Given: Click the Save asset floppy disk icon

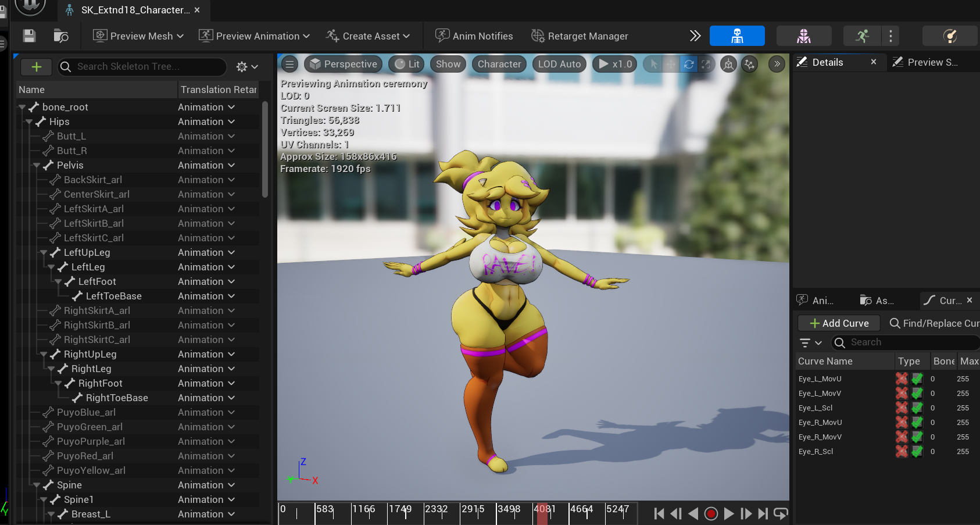Looking at the screenshot, I should coord(29,36).
